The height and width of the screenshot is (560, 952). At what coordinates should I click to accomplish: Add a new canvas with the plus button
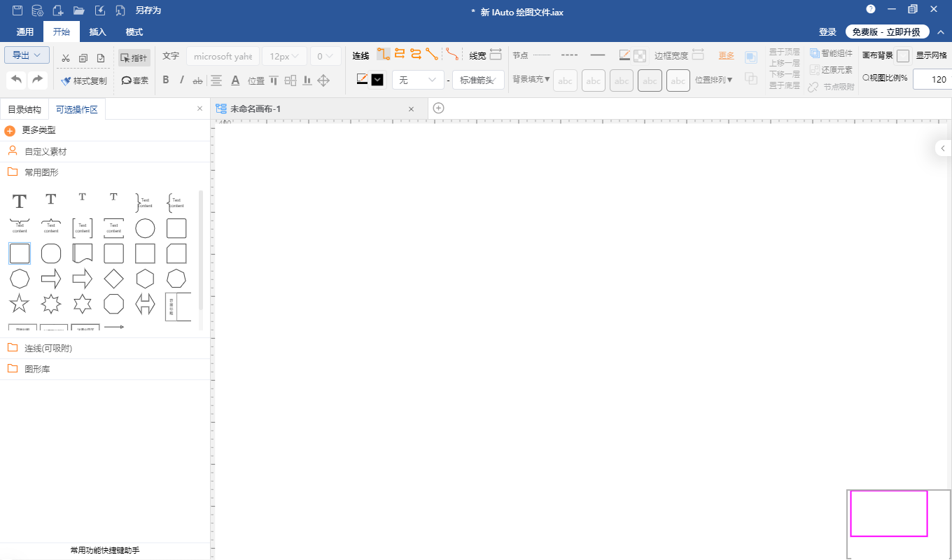tap(439, 108)
